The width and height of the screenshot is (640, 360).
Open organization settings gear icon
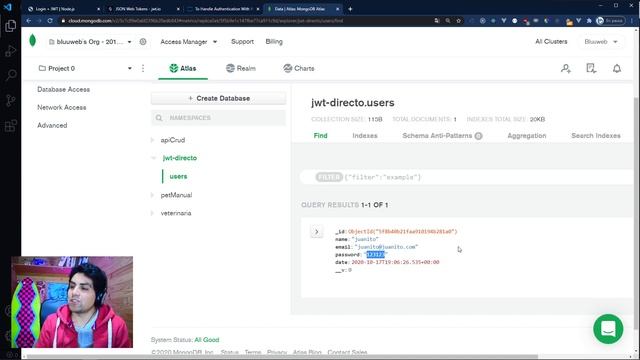[x=143, y=42]
